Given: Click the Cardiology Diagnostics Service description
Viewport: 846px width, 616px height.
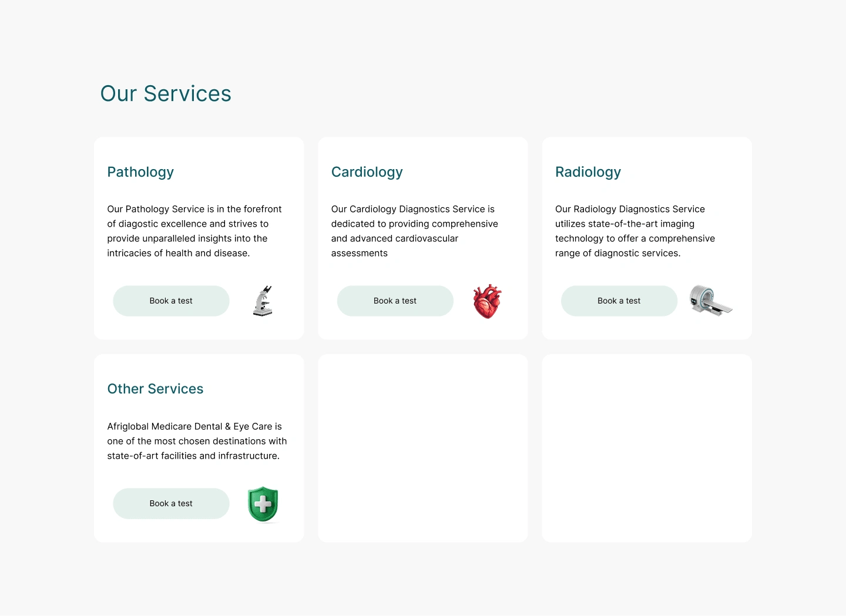Looking at the screenshot, I should [x=415, y=231].
